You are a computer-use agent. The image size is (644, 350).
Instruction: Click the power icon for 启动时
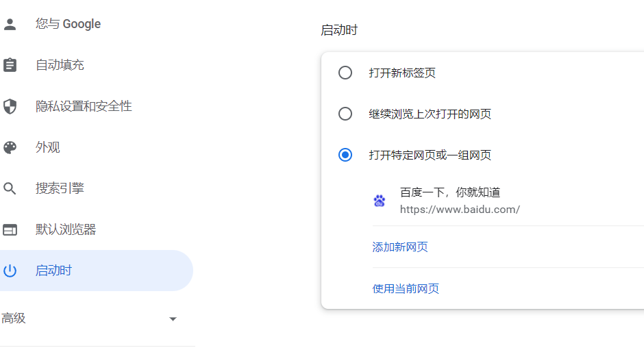coord(10,271)
